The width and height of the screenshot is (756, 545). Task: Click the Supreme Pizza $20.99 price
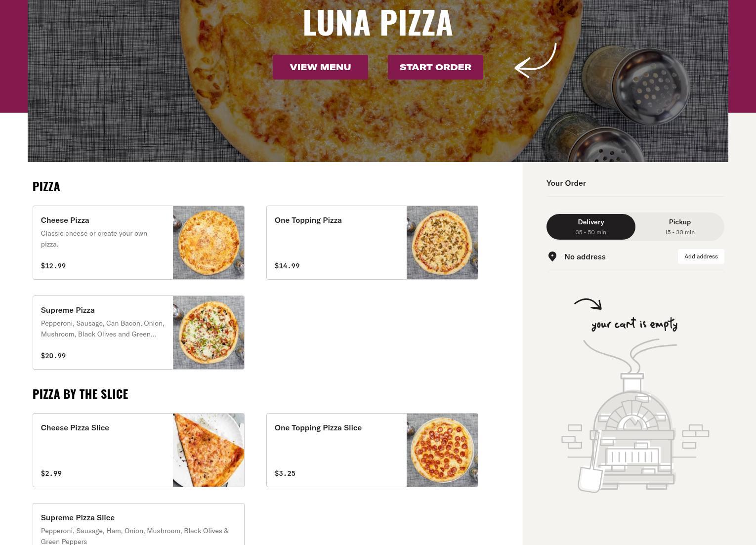[x=53, y=356]
